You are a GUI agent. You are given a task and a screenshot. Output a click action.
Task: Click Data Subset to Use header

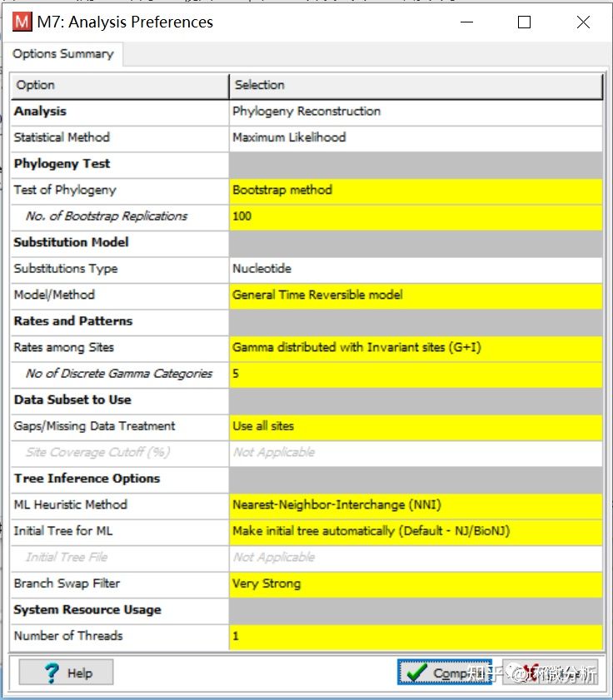72,400
